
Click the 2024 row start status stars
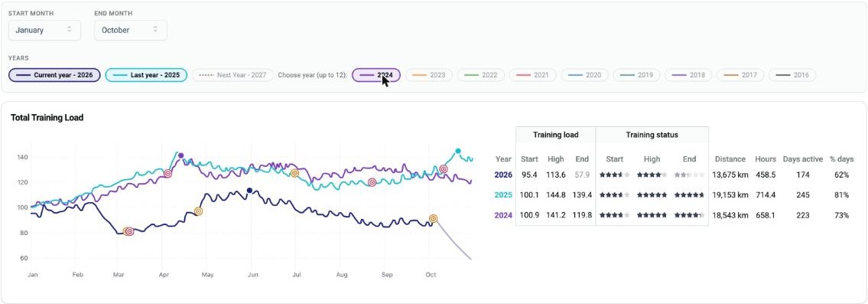614,215
